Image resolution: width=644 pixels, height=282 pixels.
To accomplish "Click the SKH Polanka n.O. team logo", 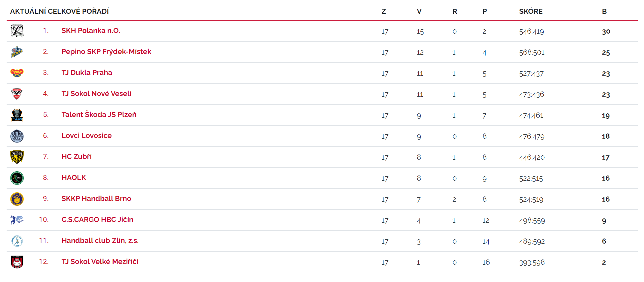I will point(17,31).
